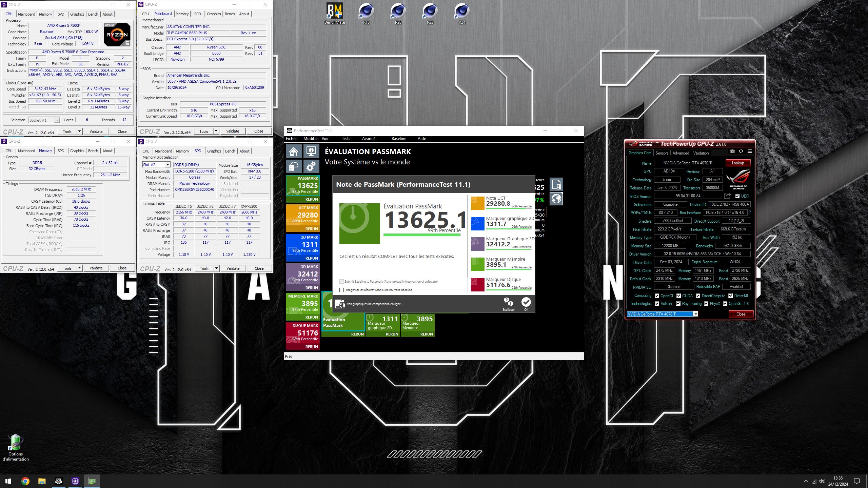868x488 pixels.
Task: Open the GPU-Z hamburger menu
Action: pos(750,151)
